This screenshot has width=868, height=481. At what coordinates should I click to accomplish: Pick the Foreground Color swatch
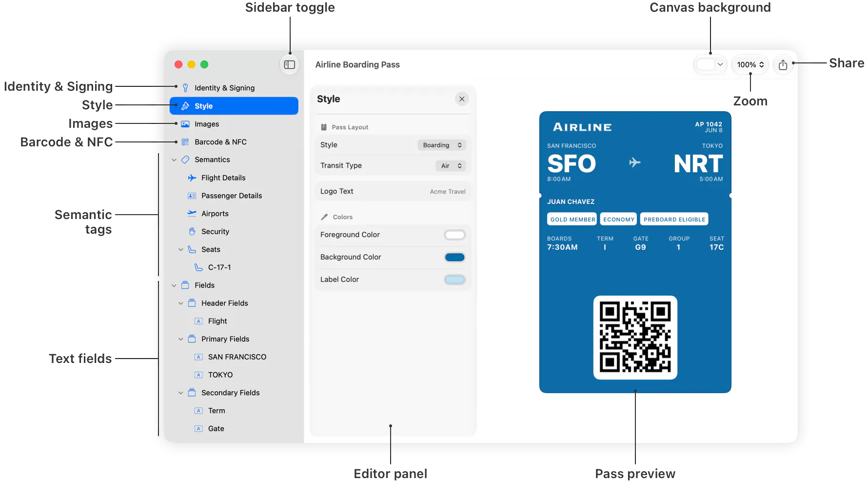[454, 235]
